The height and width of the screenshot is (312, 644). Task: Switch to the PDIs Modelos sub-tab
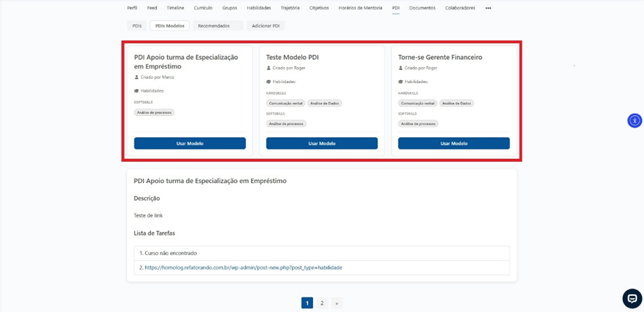[169, 26]
